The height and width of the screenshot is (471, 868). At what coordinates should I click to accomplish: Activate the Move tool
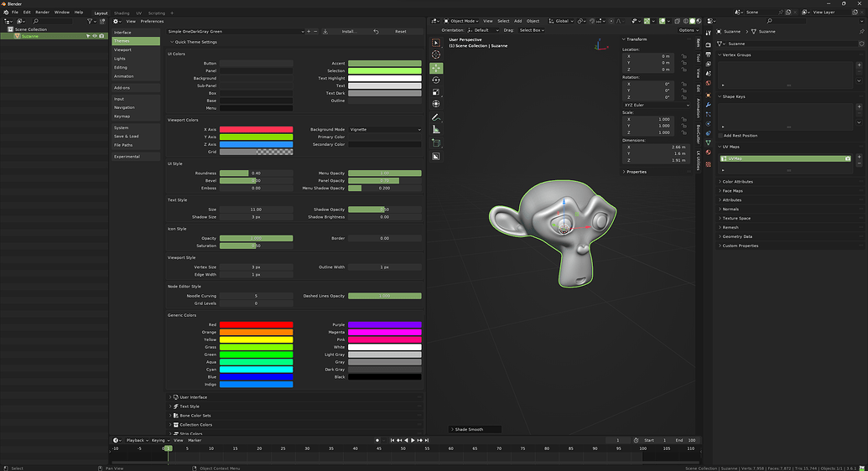[436, 68]
